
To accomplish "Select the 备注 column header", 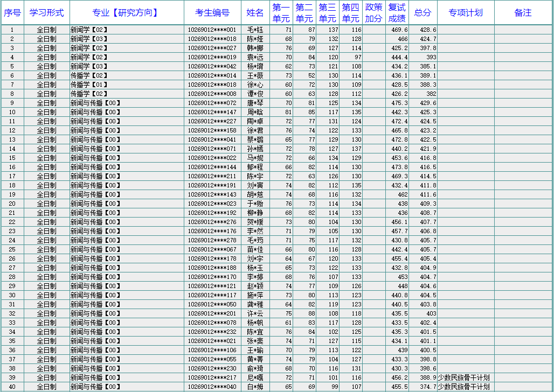I will [523, 13].
